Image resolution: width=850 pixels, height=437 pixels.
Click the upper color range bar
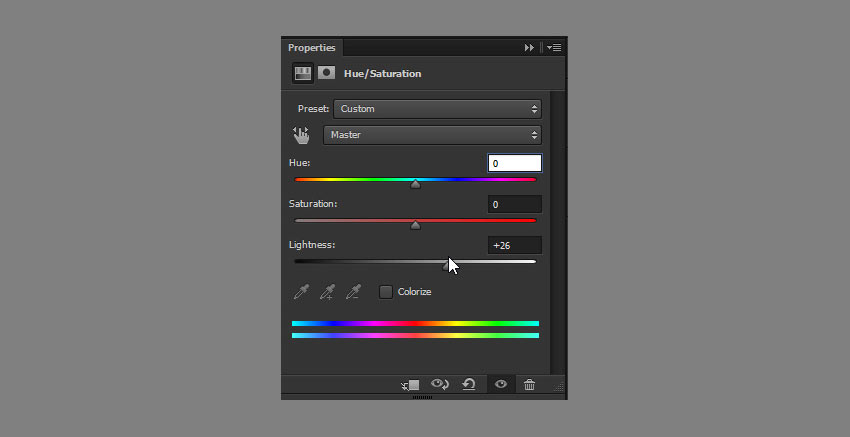coord(415,324)
